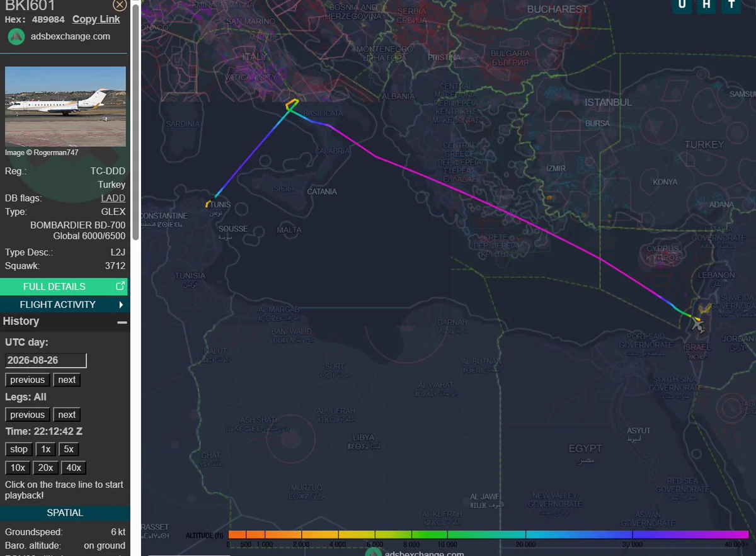
Task: Click the Legs: All label
Action: click(26, 397)
